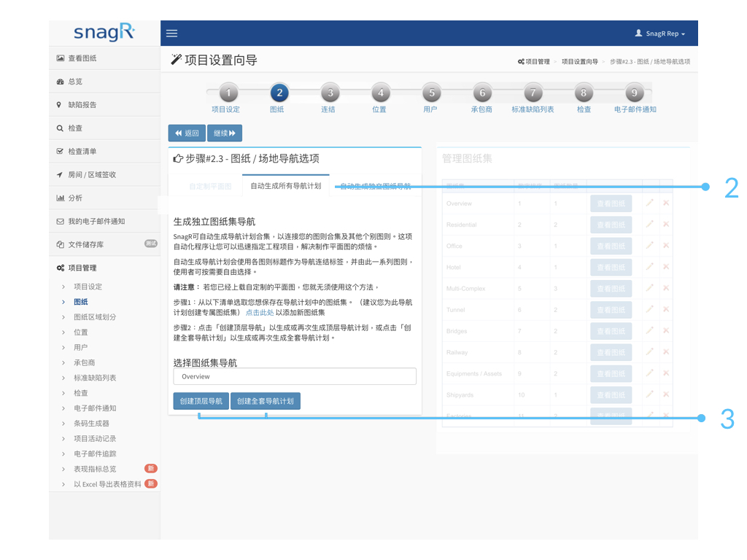Click 查看图纸 in Equipments / Assets row
The height and width of the screenshot is (560, 747).
[x=611, y=374]
